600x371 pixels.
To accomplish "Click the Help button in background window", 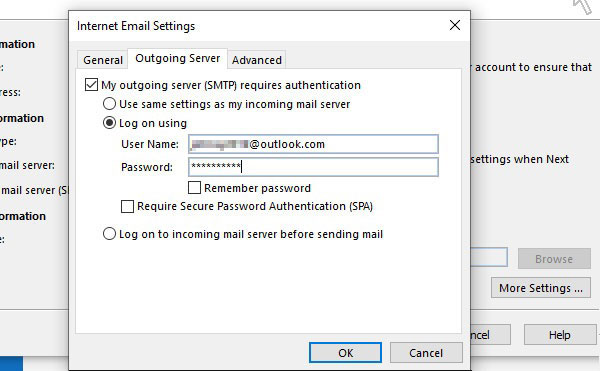I will (560, 335).
